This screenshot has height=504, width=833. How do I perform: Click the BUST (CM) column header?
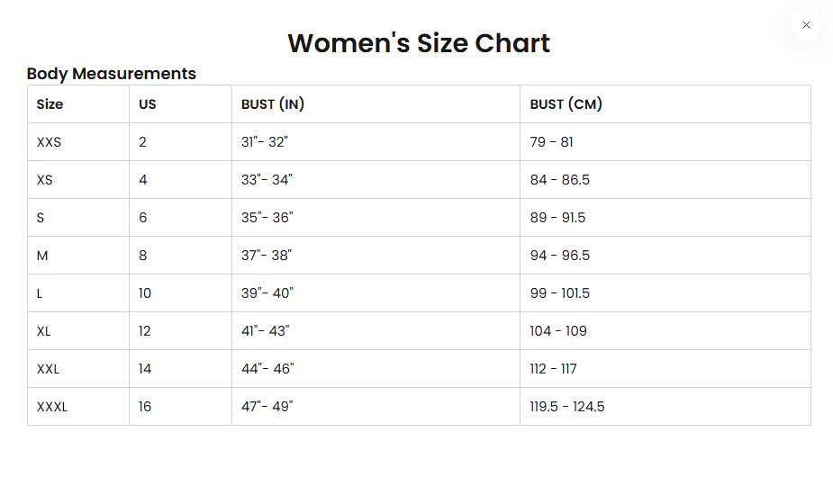tap(566, 104)
